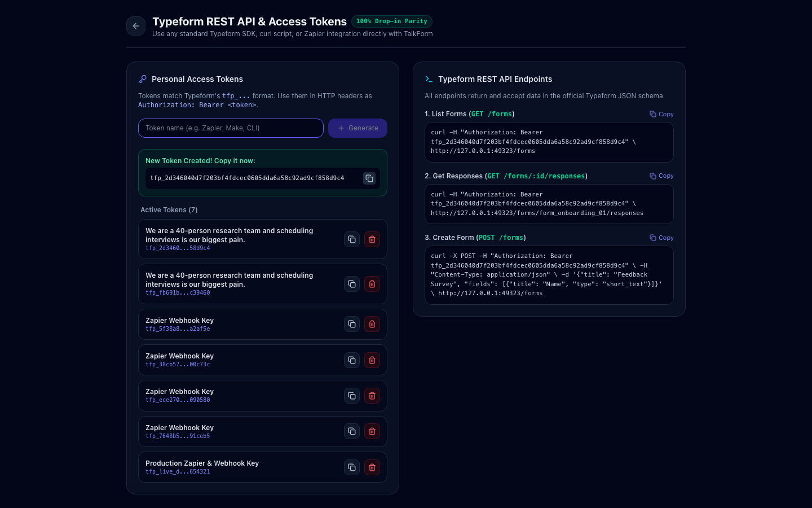Click the Generate token button
812x508 pixels.
pos(358,128)
